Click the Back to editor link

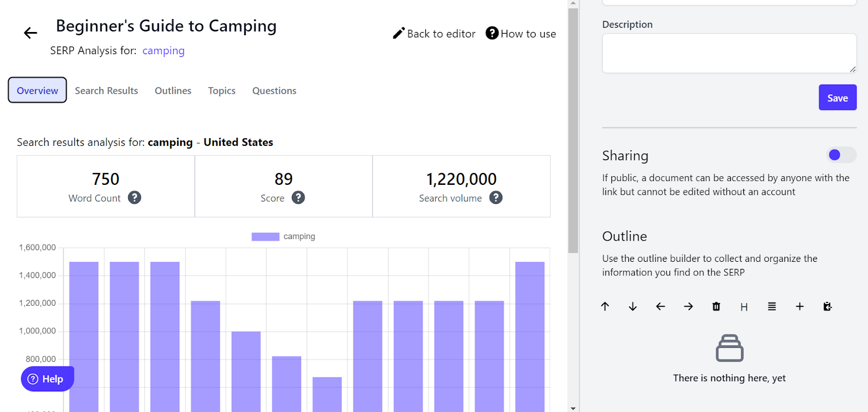coord(434,34)
